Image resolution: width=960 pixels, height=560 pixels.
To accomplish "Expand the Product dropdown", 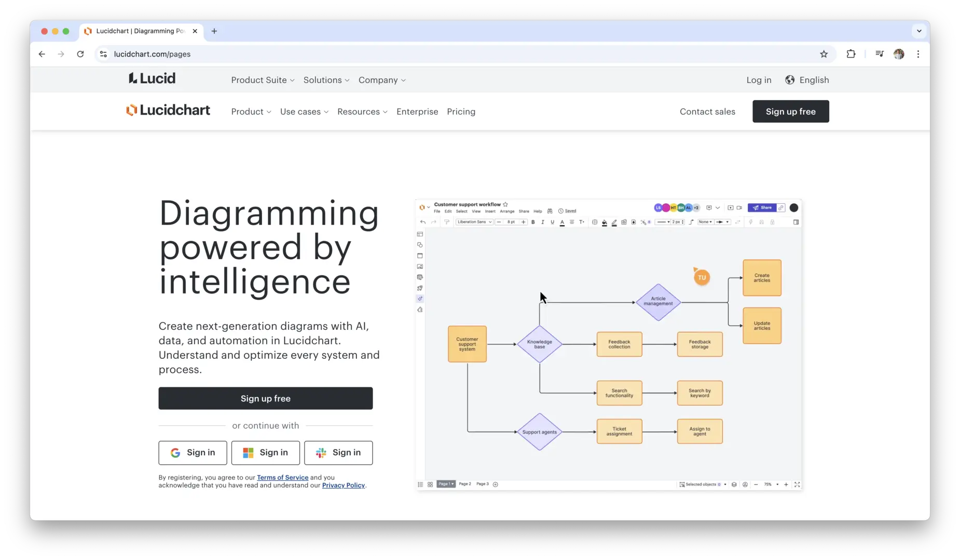I will pos(251,111).
